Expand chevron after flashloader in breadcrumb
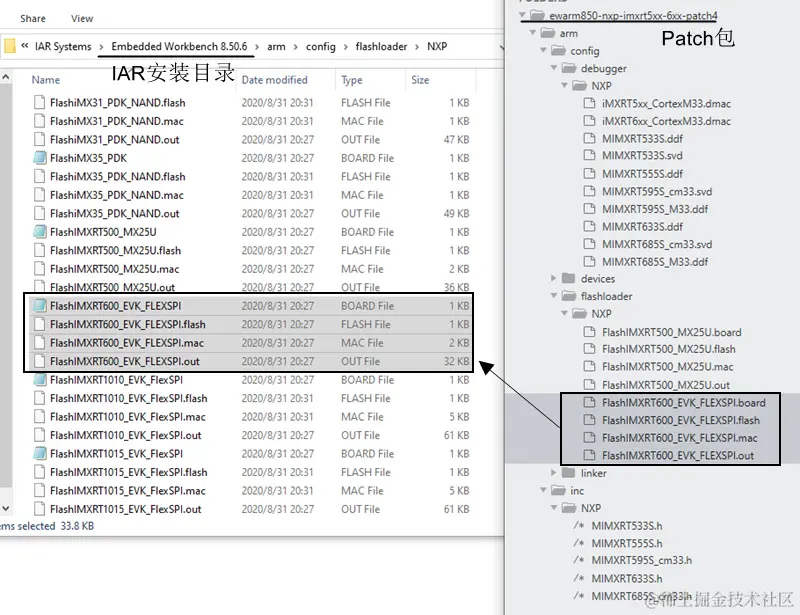800x615 pixels. (x=417, y=47)
